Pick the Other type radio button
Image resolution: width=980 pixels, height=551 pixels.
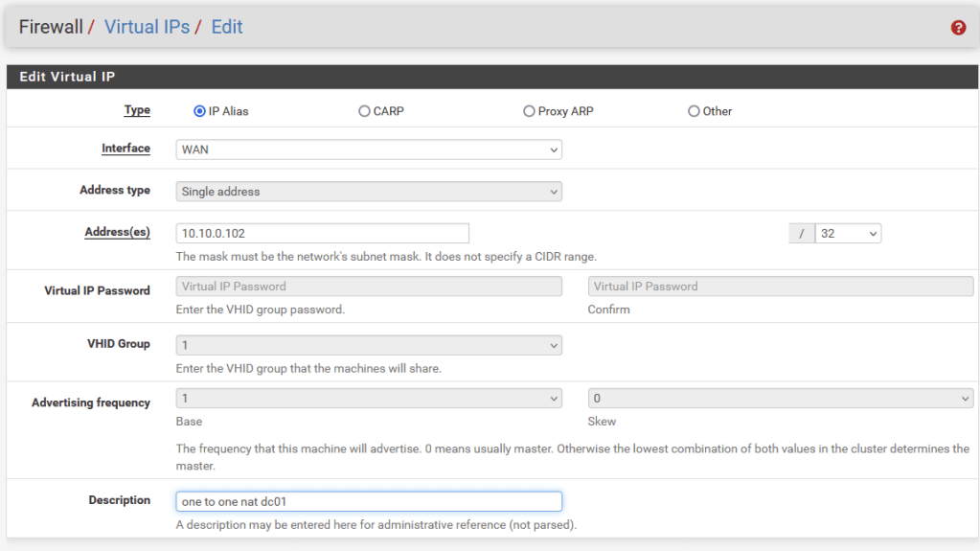click(x=694, y=111)
